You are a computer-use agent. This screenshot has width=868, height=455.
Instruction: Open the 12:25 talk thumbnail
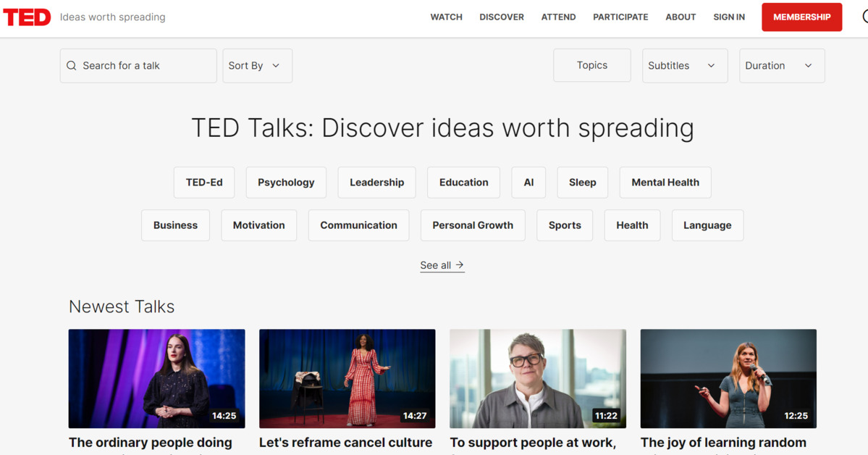[x=728, y=378]
